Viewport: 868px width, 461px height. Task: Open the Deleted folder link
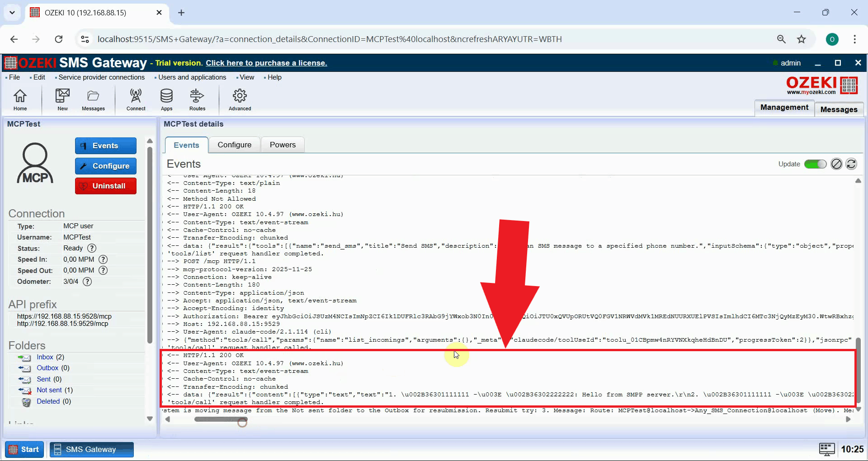(x=54, y=401)
